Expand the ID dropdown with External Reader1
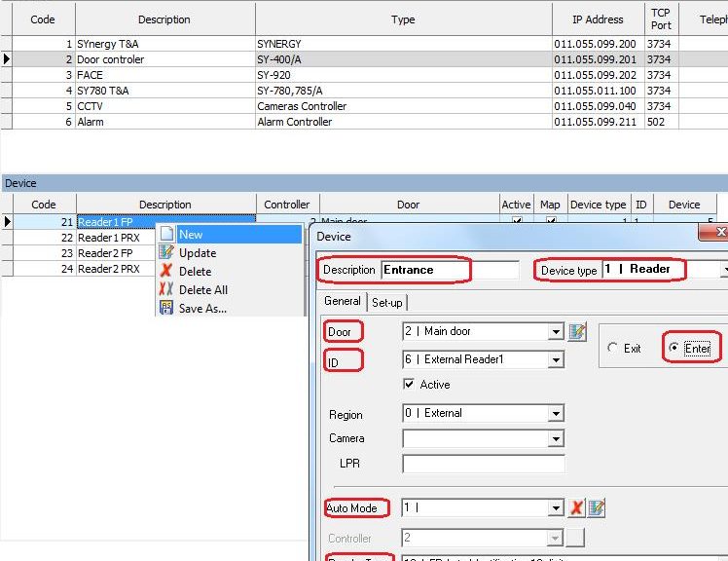The image size is (728, 561). [556, 360]
